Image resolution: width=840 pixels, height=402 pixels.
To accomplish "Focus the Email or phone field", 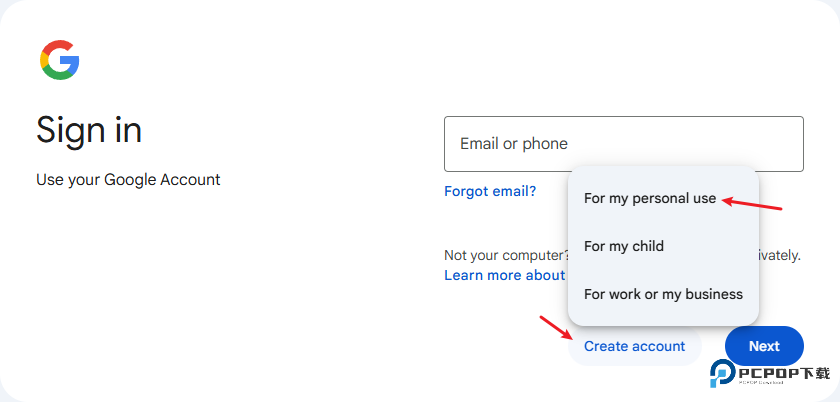I will click(x=623, y=144).
